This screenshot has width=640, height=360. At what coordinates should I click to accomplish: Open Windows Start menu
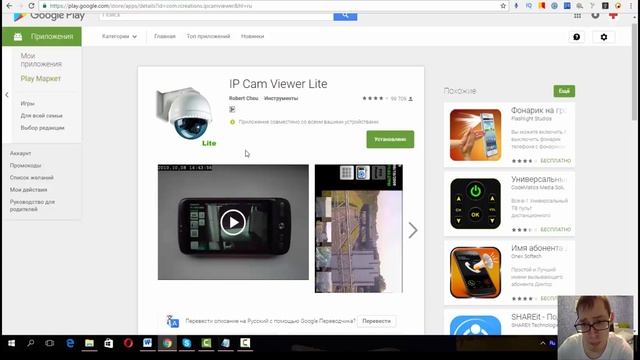click(11, 343)
